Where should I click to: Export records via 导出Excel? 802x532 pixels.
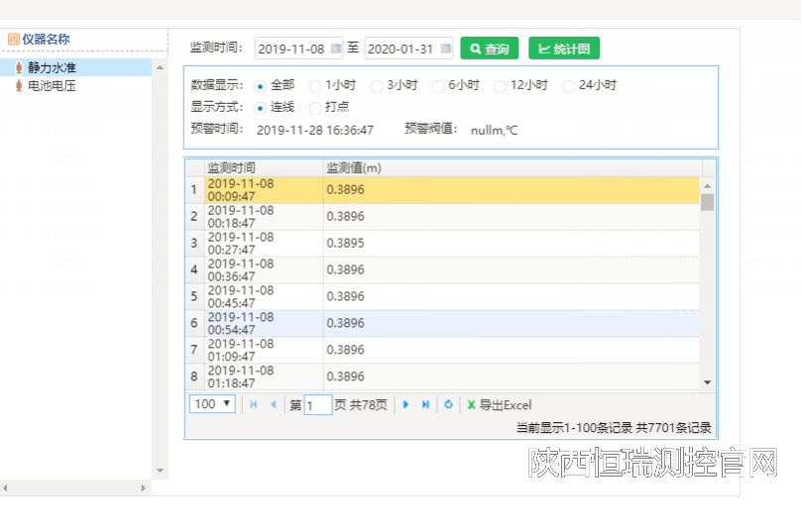click(x=500, y=404)
